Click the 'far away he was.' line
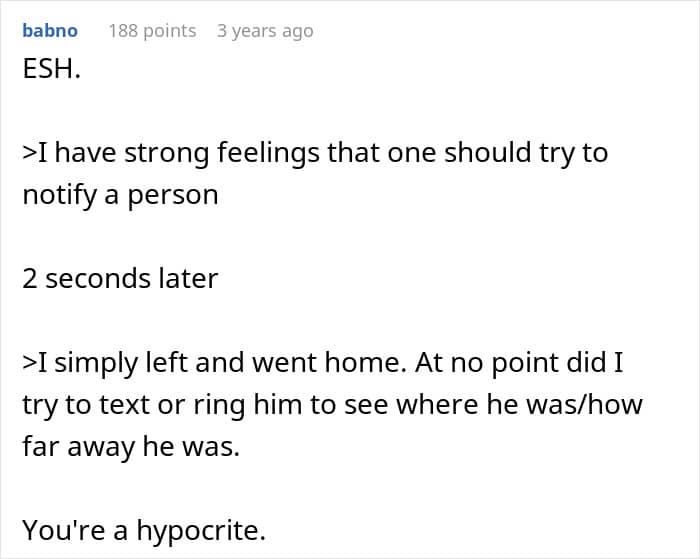This screenshot has height=559, width=700. [131, 446]
